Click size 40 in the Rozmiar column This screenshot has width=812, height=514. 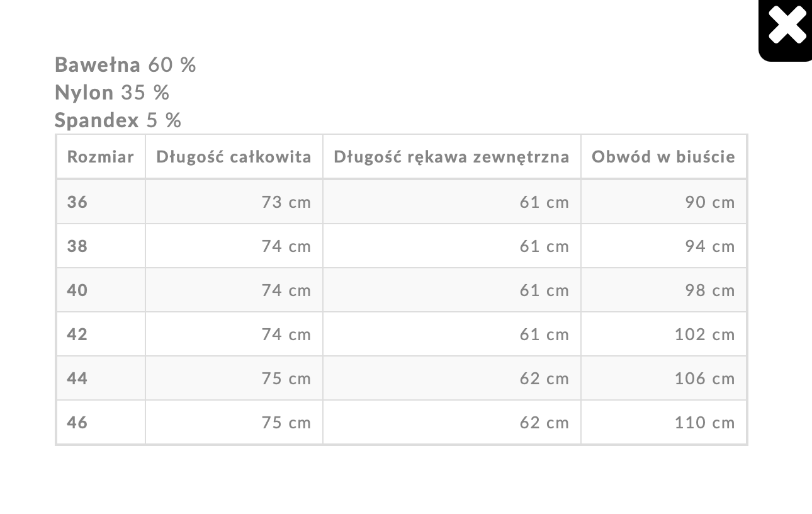tap(77, 290)
